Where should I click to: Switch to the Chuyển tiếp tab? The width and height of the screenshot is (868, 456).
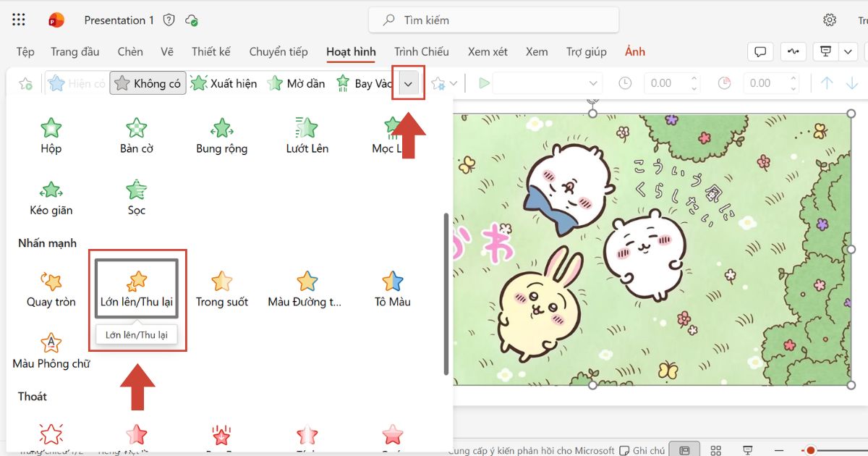click(278, 51)
